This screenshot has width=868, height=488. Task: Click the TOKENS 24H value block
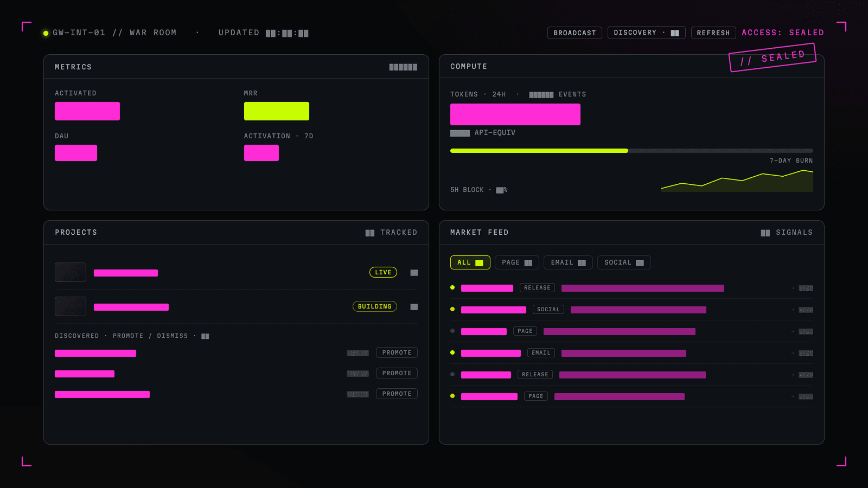coord(515,114)
